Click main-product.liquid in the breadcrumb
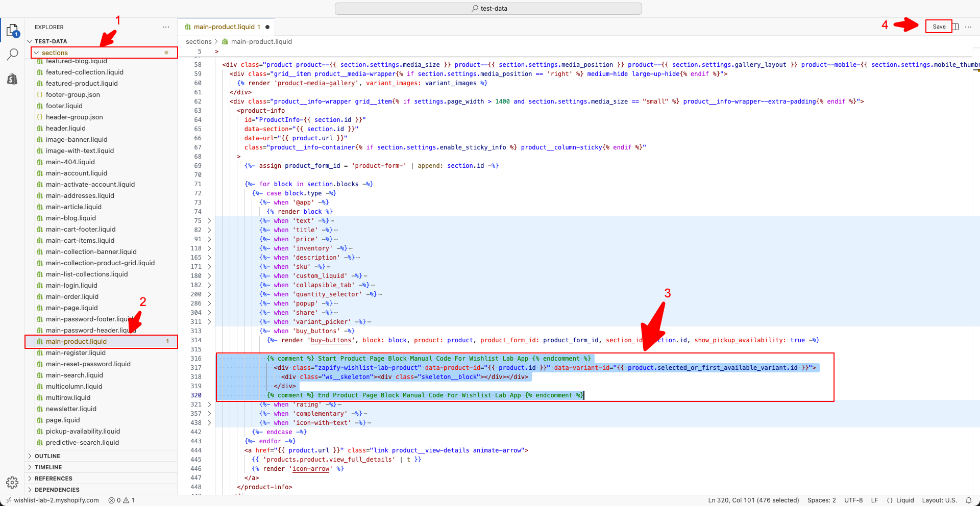Screen dimensions: 980x506 (x=261, y=42)
